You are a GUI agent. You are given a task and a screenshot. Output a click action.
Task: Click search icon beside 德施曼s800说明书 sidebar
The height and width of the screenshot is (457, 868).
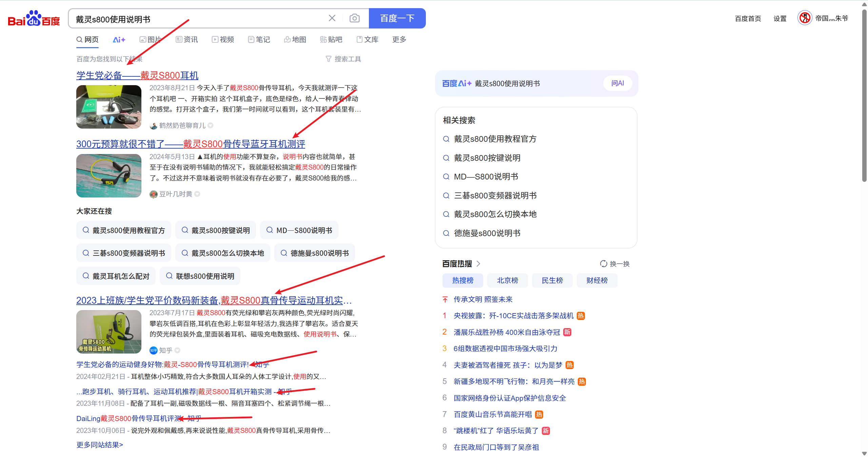[x=446, y=233]
